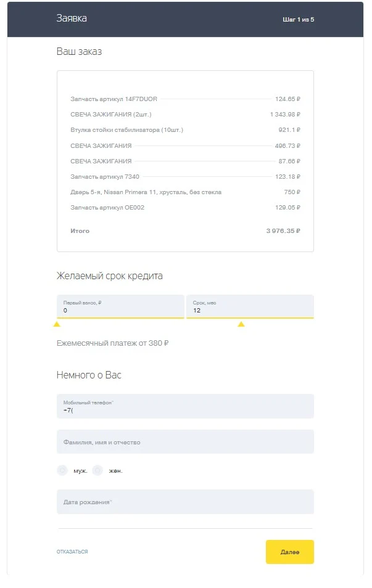Select the жен. gender radio button
Image resolution: width=372 pixels, height=588 pixels.
(x=96, y=470)
